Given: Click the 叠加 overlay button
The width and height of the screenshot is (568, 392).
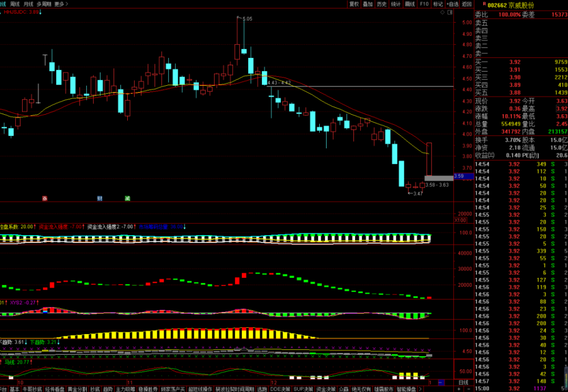Looking at the screenshot, I should [368, 4].
